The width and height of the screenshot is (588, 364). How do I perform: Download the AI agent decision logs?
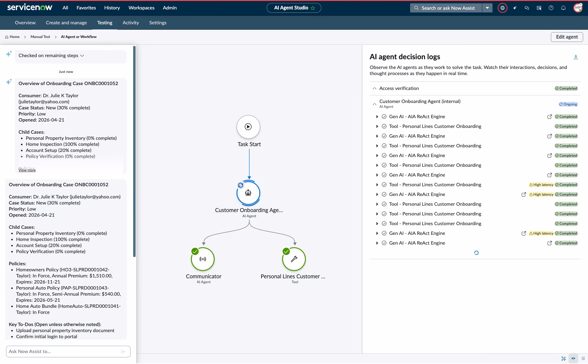[x=576, y=57]
